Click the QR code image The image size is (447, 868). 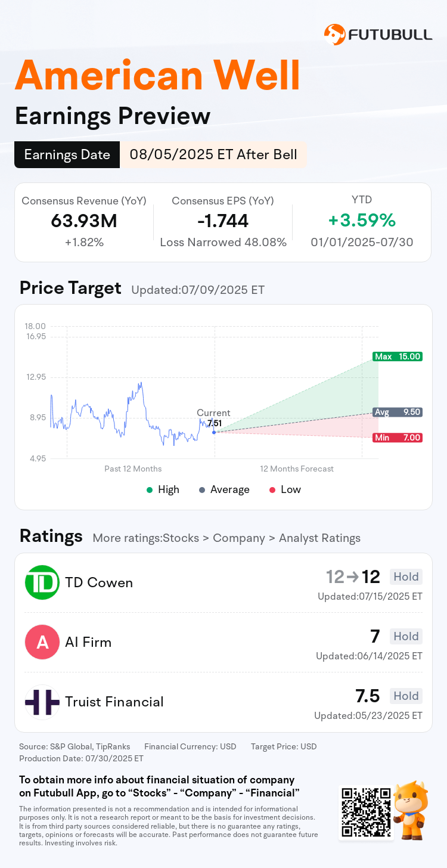click(x=366, y=812)
